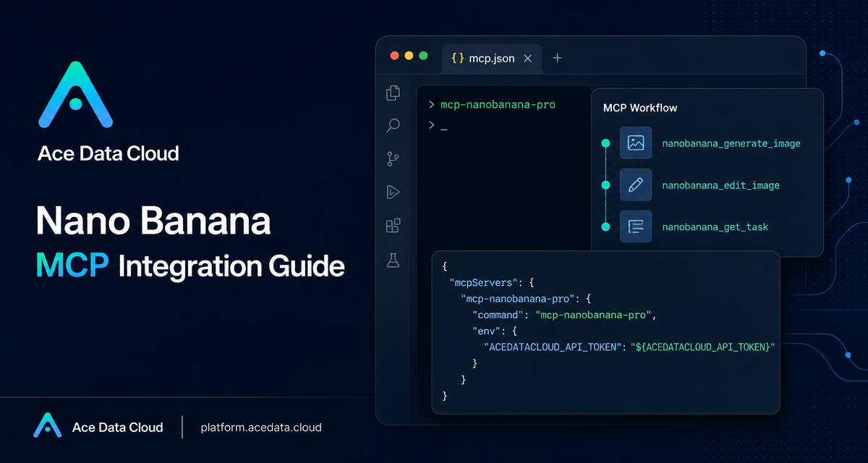Open the Explorer files icon in sidebar
The height and width of the screenshot is (463, 868).
pos(393,93)
